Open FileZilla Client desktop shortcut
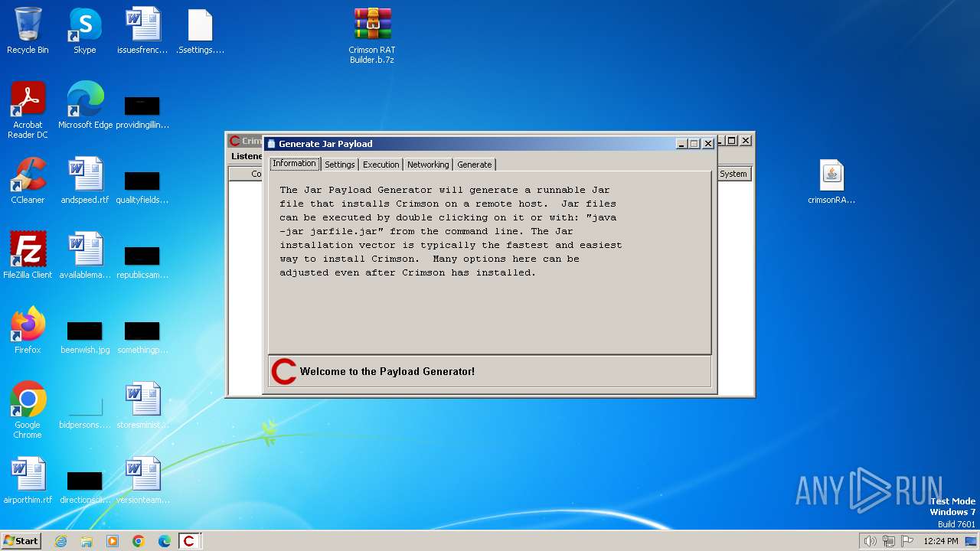Image resolution: width=980 pixels, height=551 pixels. tap(28, 256)
